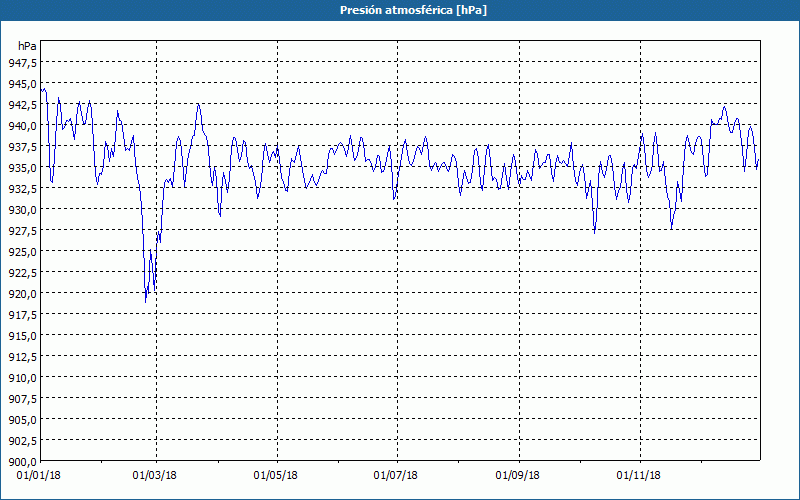Viewport: 800px width, 500px height.
Task: Click the 'Presión atmosférica [hPa]' title
Action: 413,10
